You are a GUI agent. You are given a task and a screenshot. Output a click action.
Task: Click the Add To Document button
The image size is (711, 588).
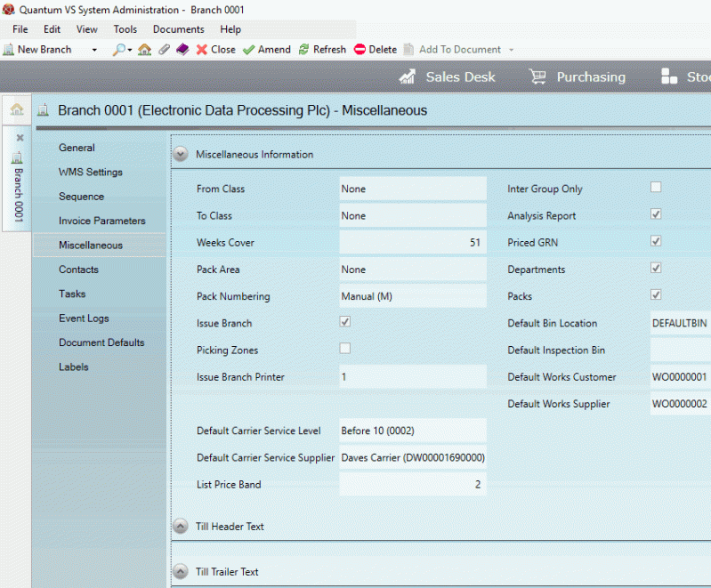point(453,50)
